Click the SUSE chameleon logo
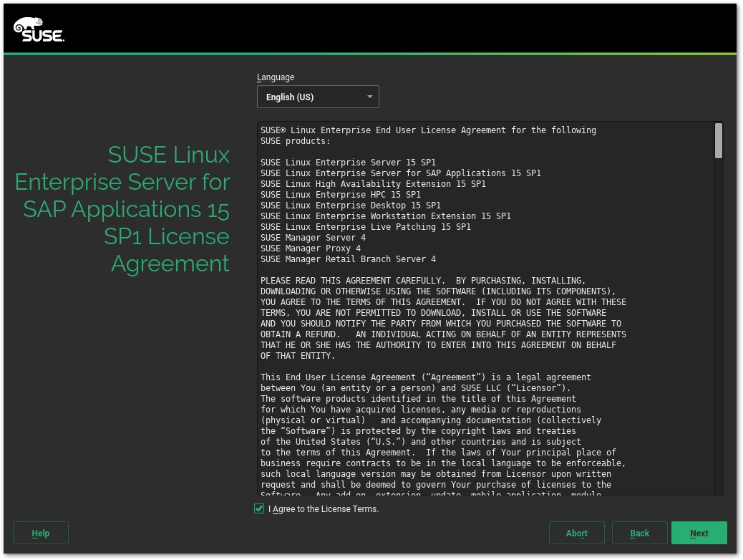The width and height of the screenshot is (743, 560). [x=39, y=29]
